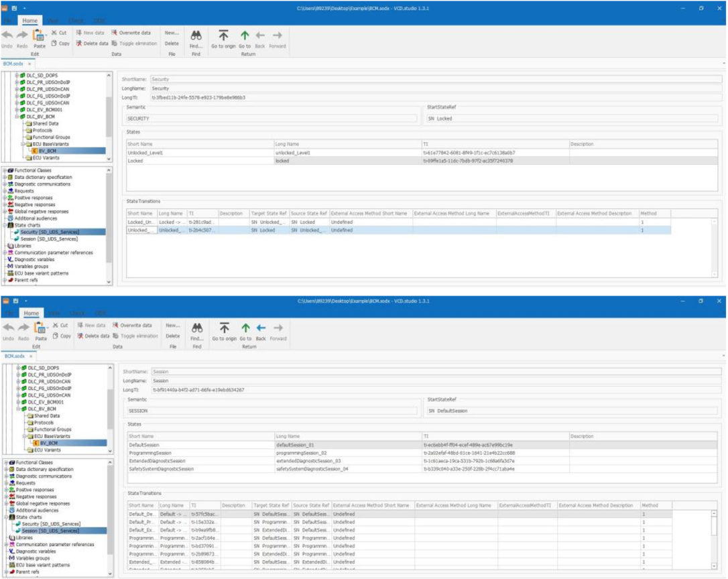Expand DLC_PR_UDSOnCAN node in the Security window

[17, 89]
